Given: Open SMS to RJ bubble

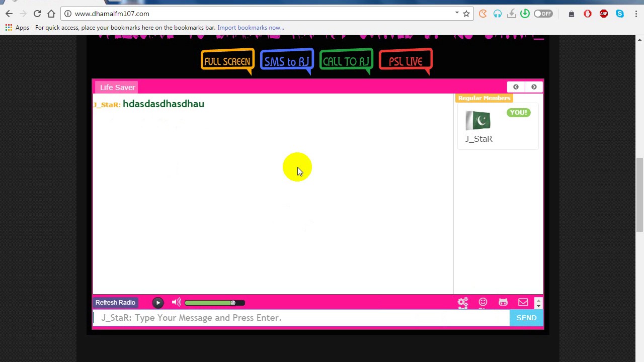Looking at the screenshot, I should coord(287,61).
